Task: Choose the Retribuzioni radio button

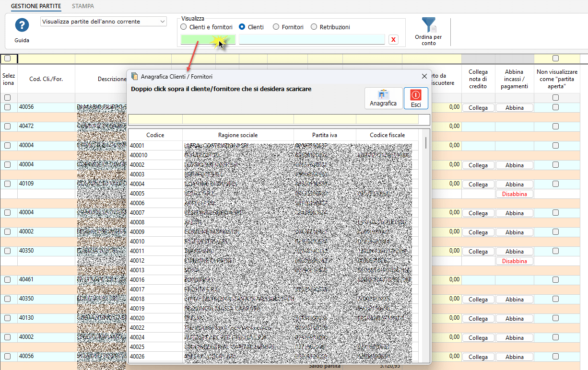Action: pyautogui.click(x=314, y=27)
